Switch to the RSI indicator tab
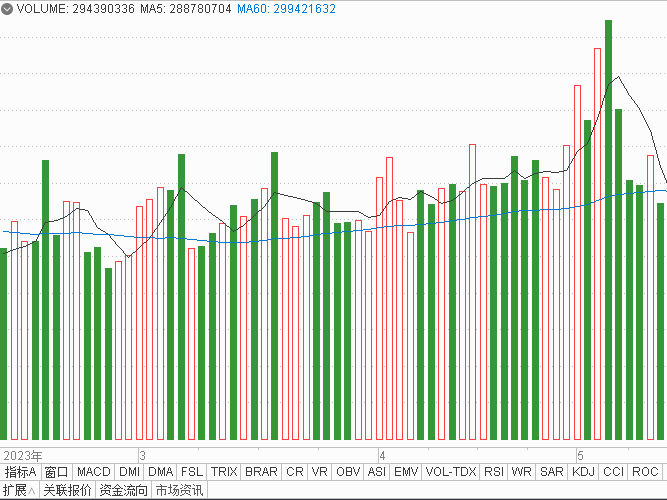Image resolution: width=667 pixels, height=500 pixels. pos(494,472)
